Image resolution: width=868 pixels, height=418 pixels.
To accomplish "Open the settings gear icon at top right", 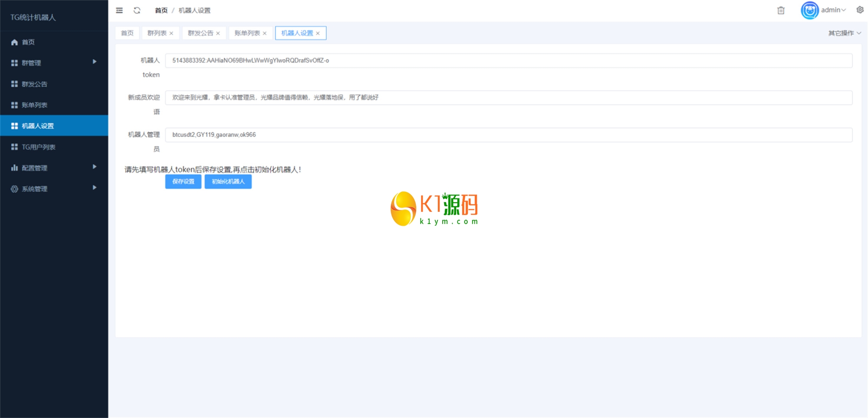I will [860, 10].
